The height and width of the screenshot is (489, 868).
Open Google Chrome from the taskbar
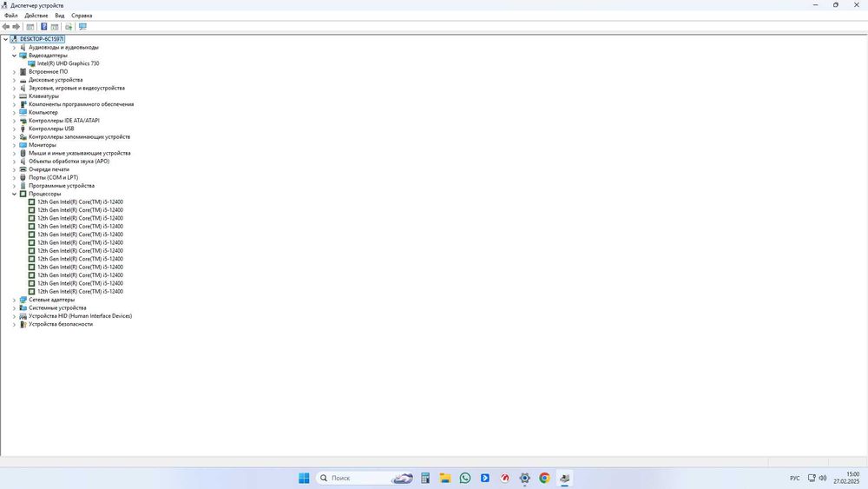point(545,478)
